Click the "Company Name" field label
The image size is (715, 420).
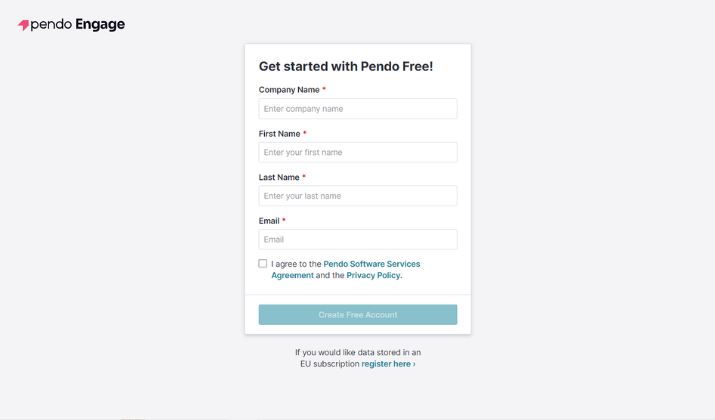(x=289, y=90)
